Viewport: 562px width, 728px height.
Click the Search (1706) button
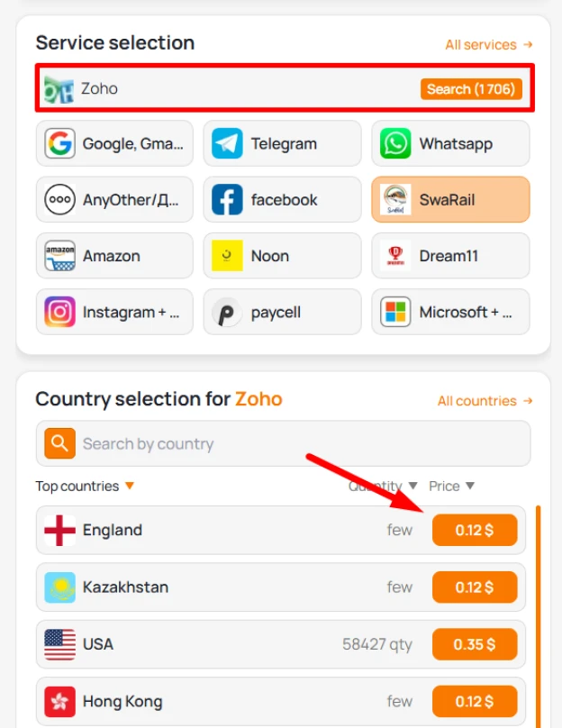[x=471, y=88]
